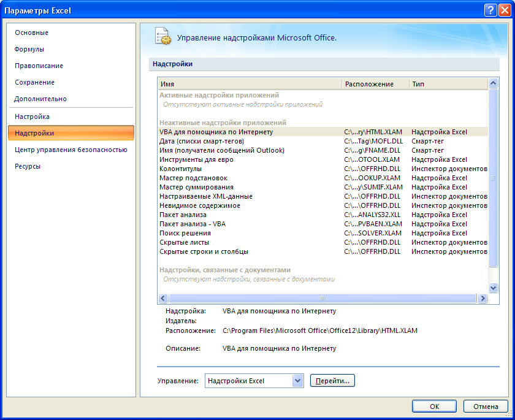Click Надстройки, связанные с документами heading
Viewport: 515px width, 420px height.
coord(225,270)
